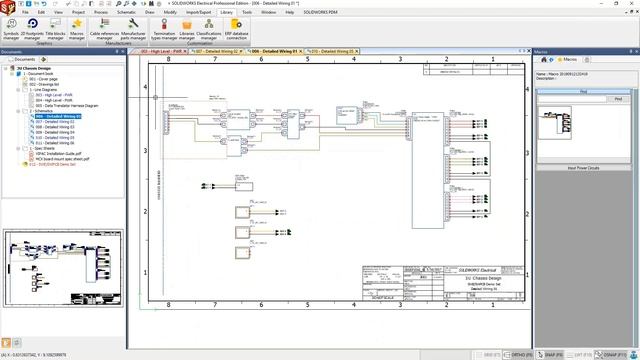
Task: Collapse the 3U Chassis Design project node
Action: pos(6,69)
